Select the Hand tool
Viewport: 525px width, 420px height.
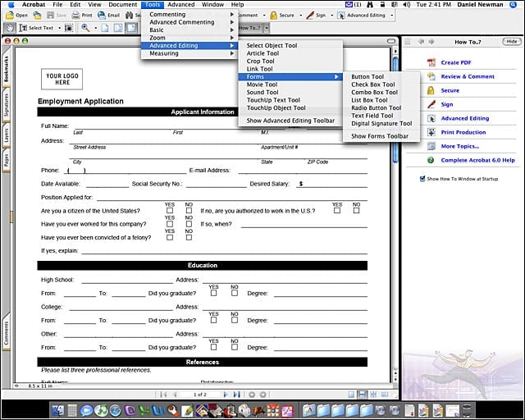(10, 28)
